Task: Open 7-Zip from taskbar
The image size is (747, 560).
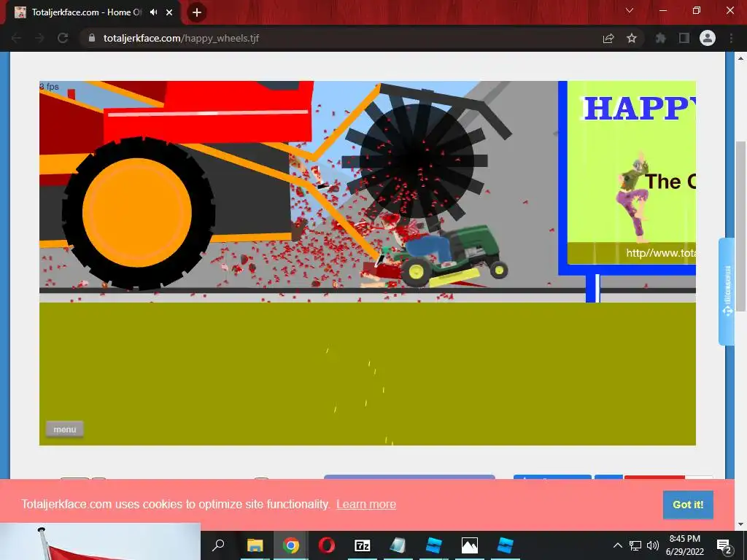Action: pos(362,545)
